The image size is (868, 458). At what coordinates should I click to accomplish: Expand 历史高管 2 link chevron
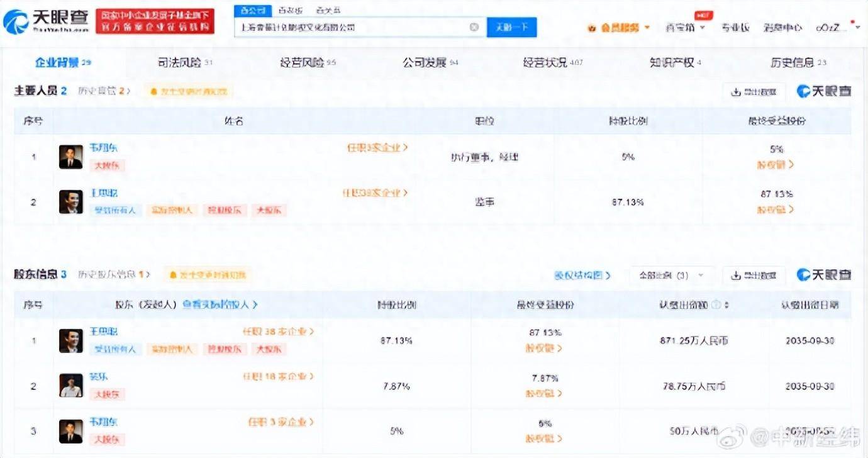pyautogui.click(x=128, y=91)
